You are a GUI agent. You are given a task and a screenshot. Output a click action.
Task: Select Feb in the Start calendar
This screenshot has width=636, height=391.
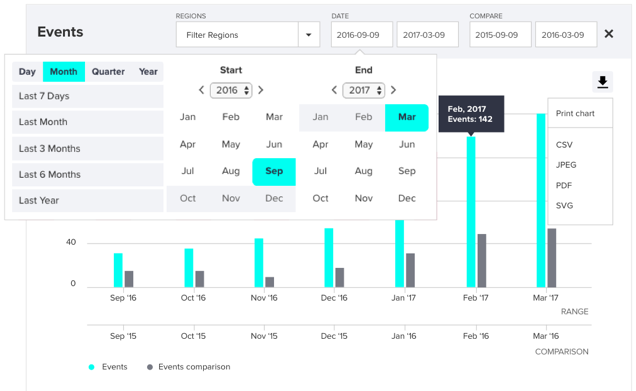pos(231,117)
